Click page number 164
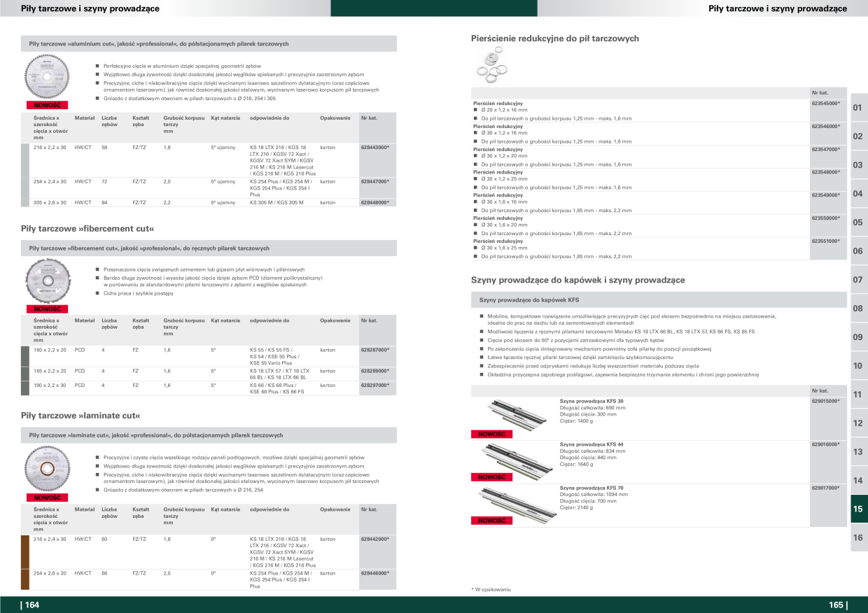This screenshot has width=868, height=613. [x=31, y=605]
